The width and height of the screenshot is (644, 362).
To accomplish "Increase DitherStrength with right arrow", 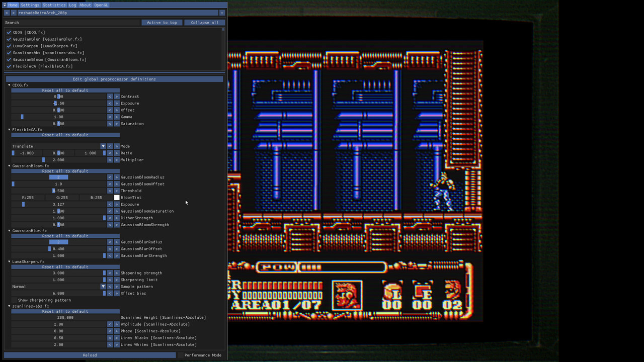I will coord(117,218).
